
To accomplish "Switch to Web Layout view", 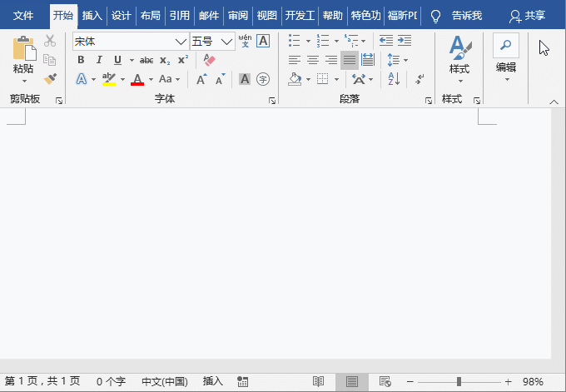I will [385, 381].
